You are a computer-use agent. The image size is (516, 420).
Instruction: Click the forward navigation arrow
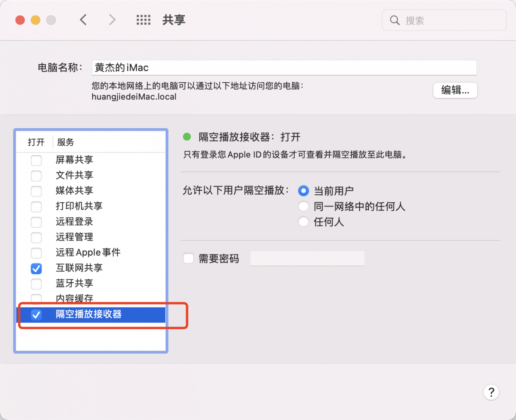[112, 20]
